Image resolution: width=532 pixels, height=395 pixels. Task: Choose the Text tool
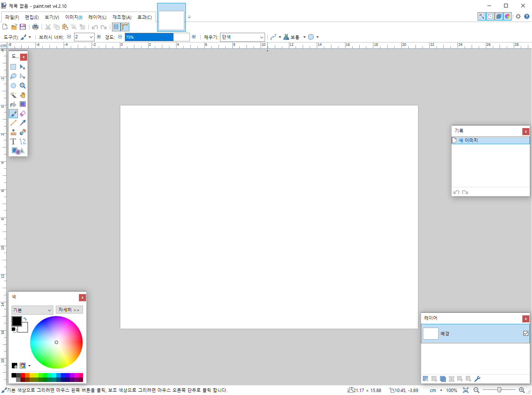pyautogui.click(x=13, y=141)
